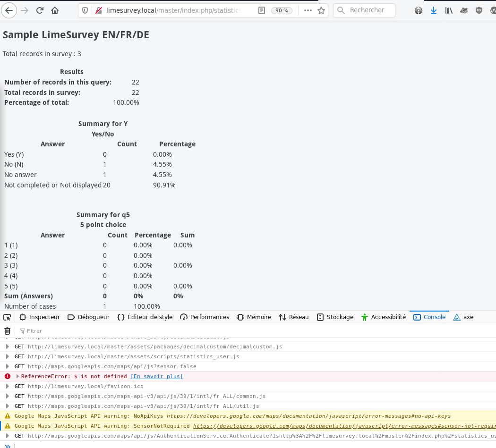Toggle reader view in the address bar
This screenshot has width=496, height=448.
[262, 10]
